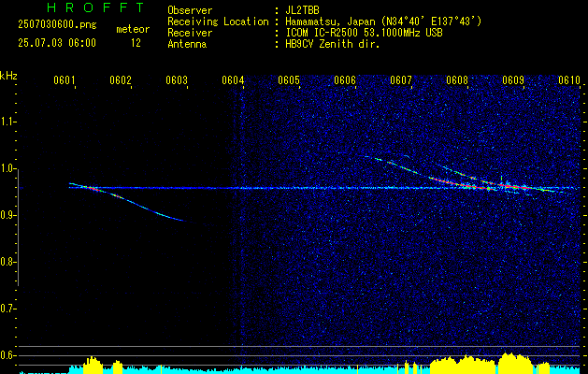Click the HROFFT title text
588x374 pixels.
pos(95,7)
